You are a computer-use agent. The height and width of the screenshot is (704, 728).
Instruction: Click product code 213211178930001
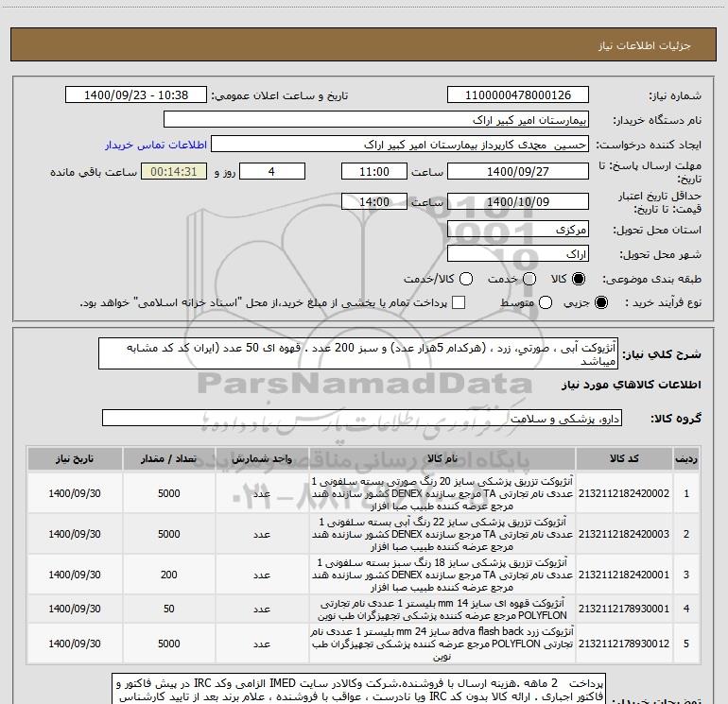click(624, 609)
